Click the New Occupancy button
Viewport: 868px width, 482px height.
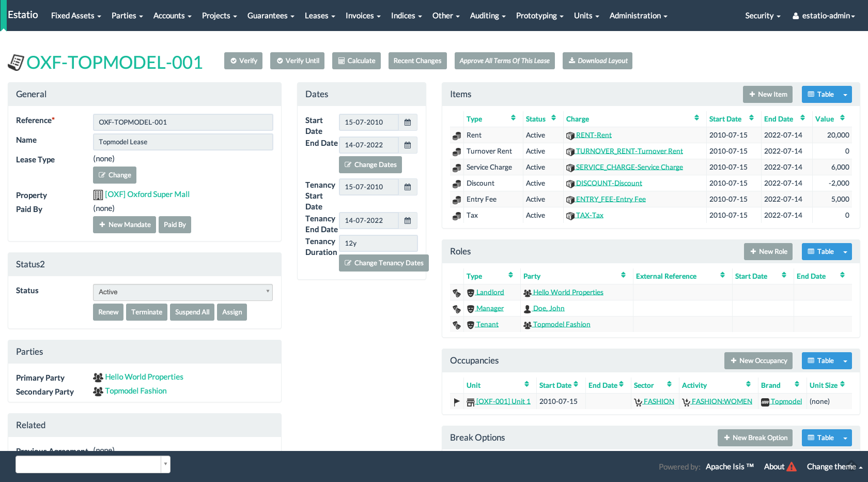[758, 361]
